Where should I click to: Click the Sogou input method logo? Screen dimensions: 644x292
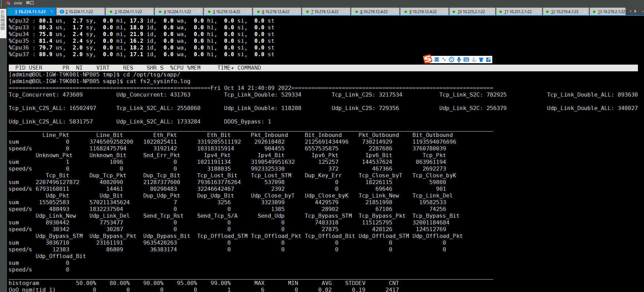pos(428,59)
